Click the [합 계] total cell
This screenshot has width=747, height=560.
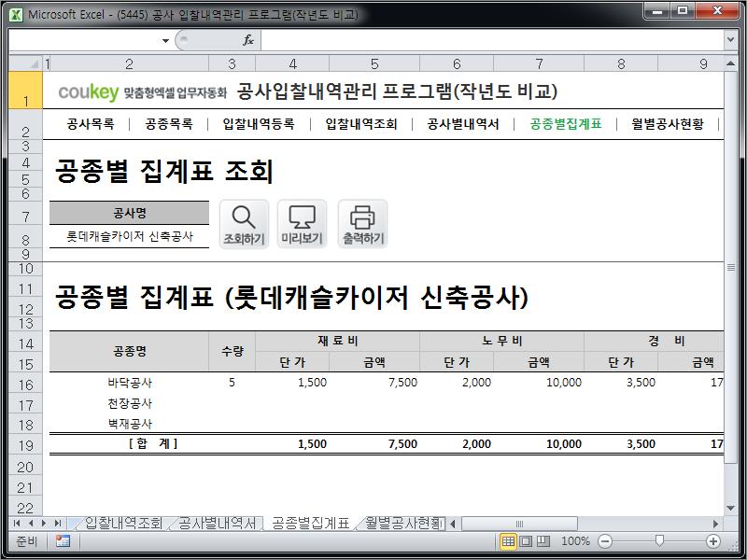coord(152,444)
